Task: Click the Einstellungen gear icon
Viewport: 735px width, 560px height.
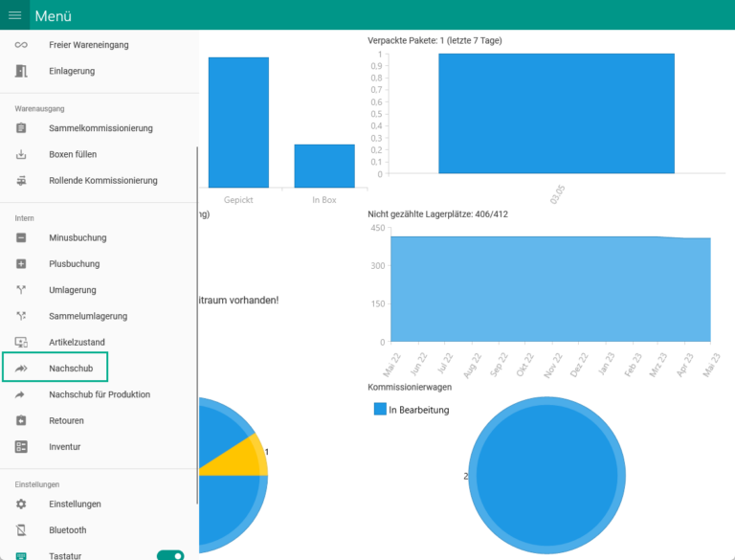Action: pyautogui.click(x=21, y=504)
